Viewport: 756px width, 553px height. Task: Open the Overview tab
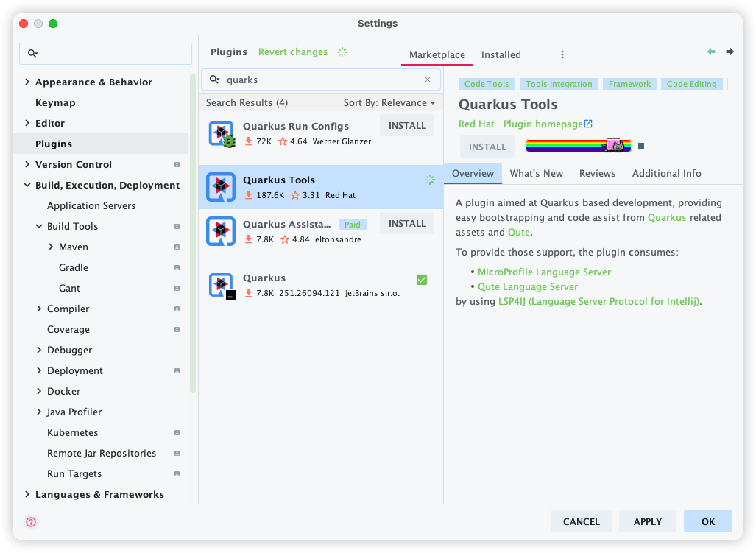[473, 174]
